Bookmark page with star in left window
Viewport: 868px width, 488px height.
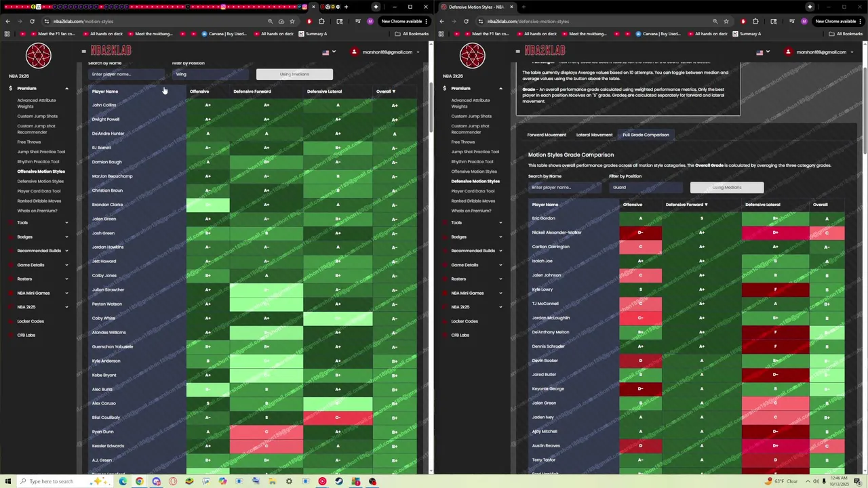point(292,21)
